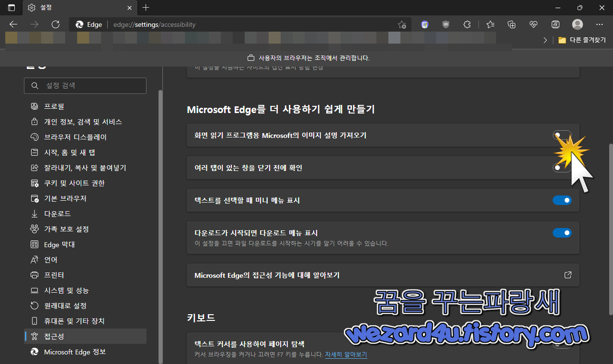This screenshot has width=613, height=364.
Task: Click the favorites bar overflow chevron
Action: [545, 40]
